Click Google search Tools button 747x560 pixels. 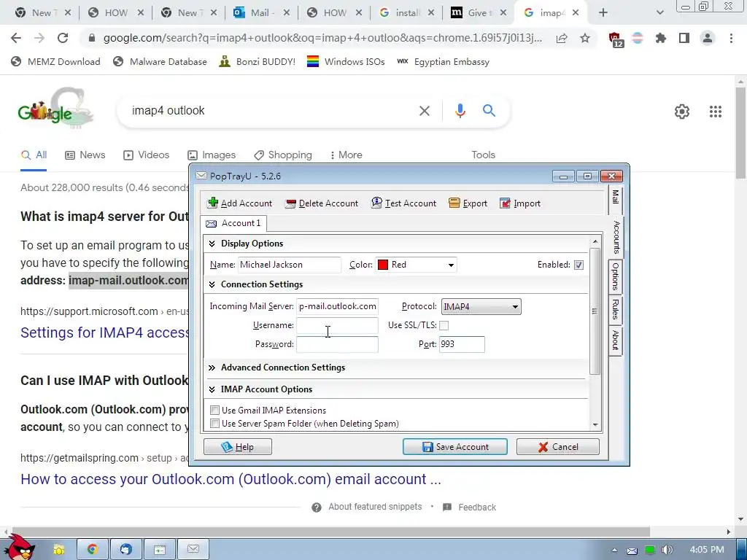click(483, 155)
